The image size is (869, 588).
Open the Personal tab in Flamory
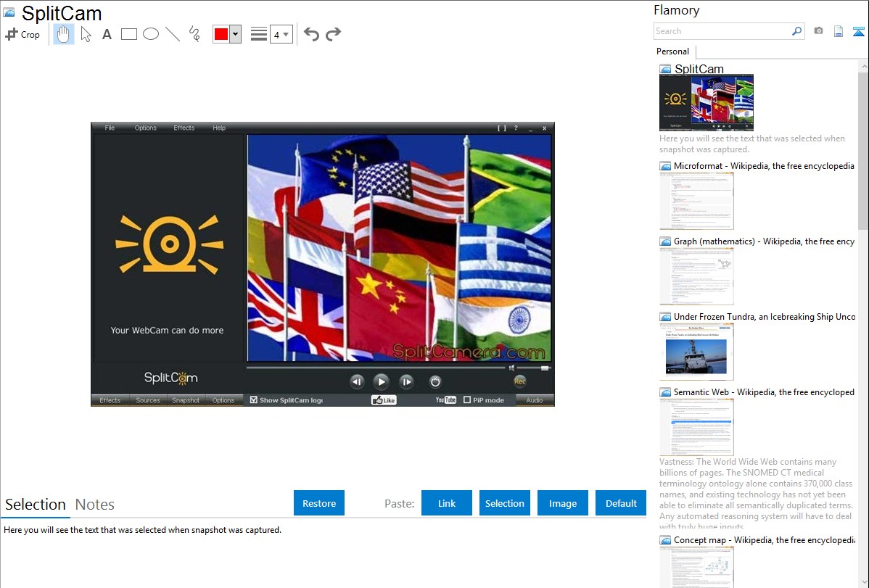[672, 51]
